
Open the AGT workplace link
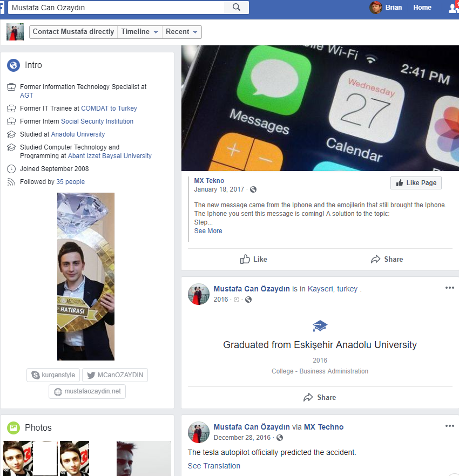coord(26,96)
